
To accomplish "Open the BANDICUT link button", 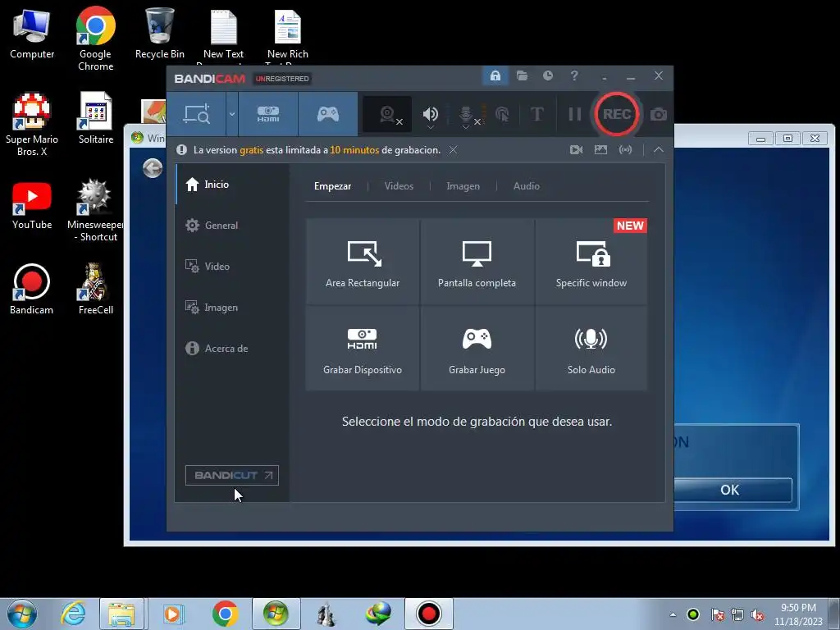I will point(232,475).
